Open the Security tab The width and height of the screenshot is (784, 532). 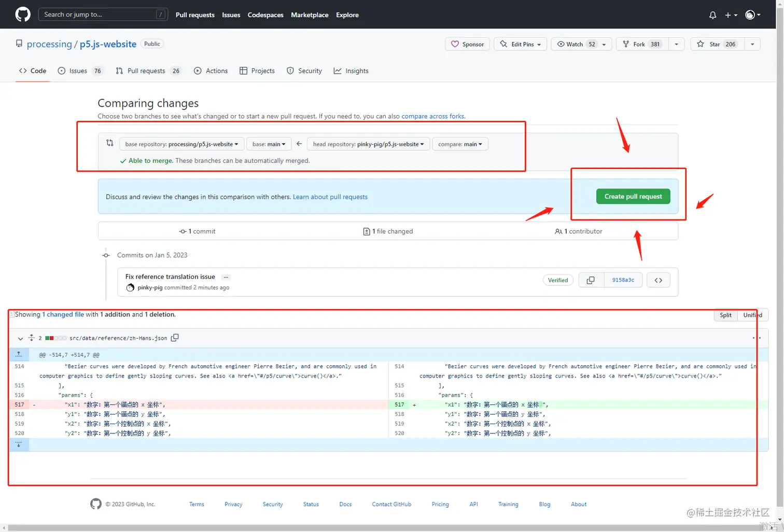[x=304, y=71]
